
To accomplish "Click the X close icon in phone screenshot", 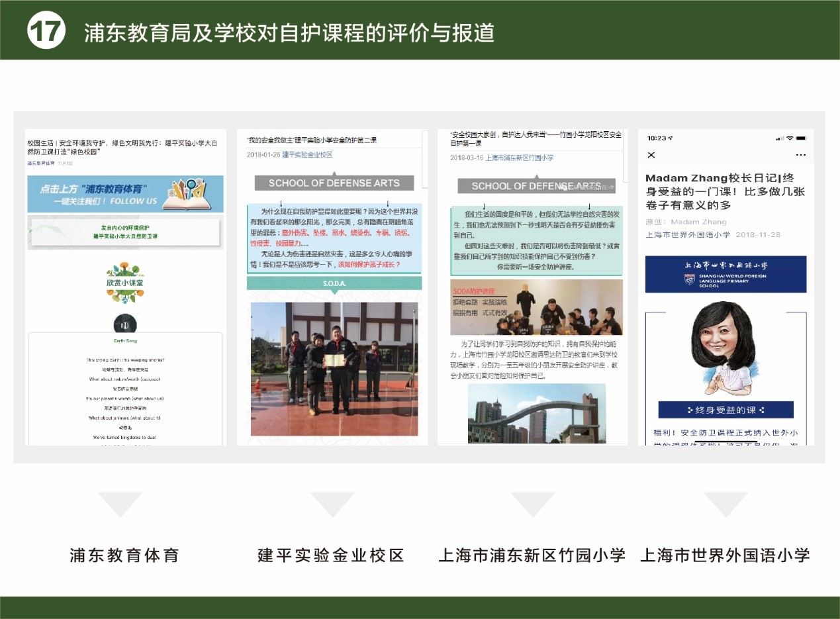I will tap(651, 155).
